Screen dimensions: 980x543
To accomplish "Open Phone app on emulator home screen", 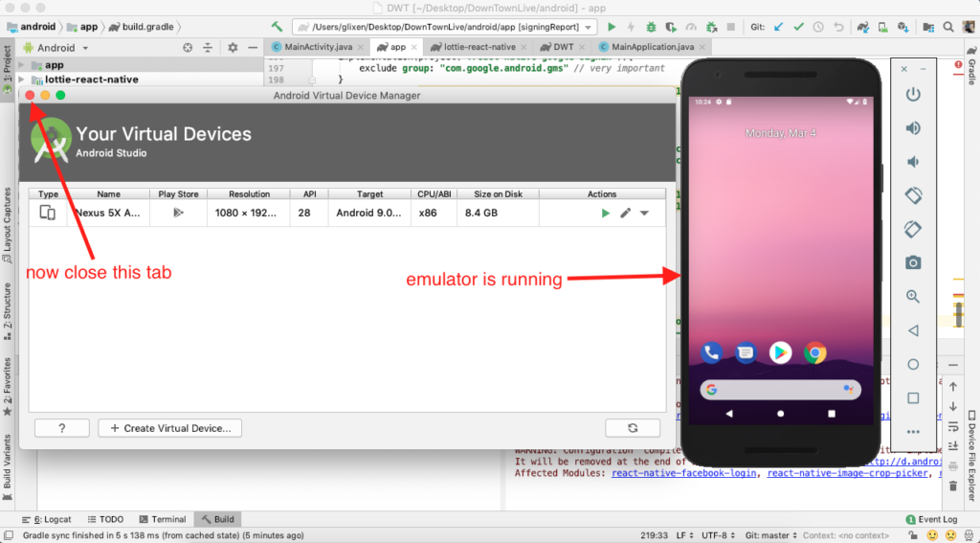I will [x=711, y=352].
